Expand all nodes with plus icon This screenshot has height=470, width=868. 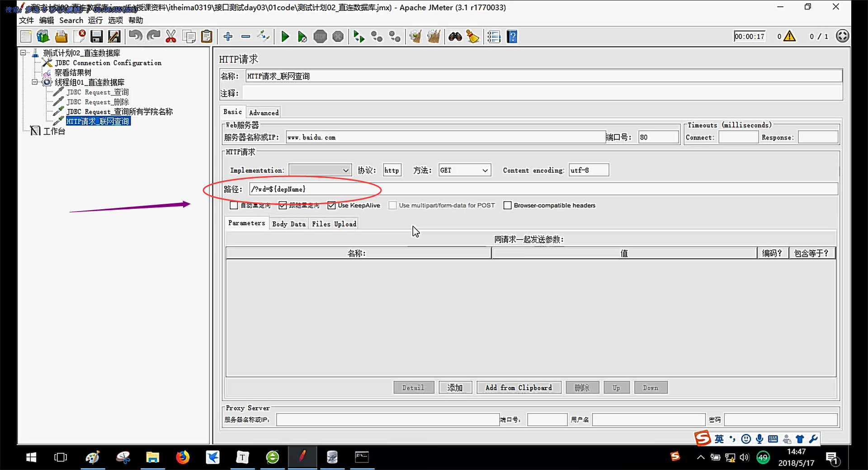228,37
